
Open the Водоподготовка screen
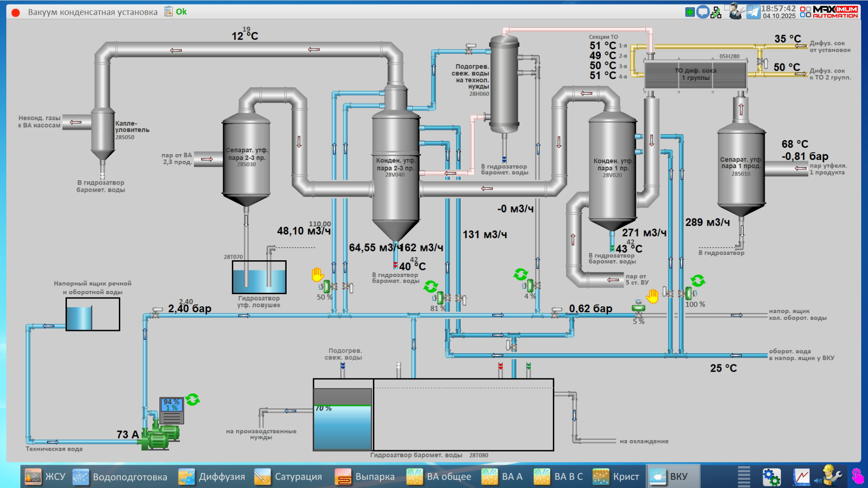click(120, 476)
